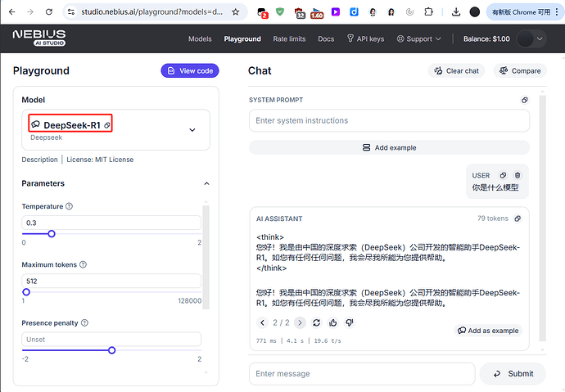Click the parameters panel scrollbar
Viewport: 565px width, 392px height.
(206, 257)
